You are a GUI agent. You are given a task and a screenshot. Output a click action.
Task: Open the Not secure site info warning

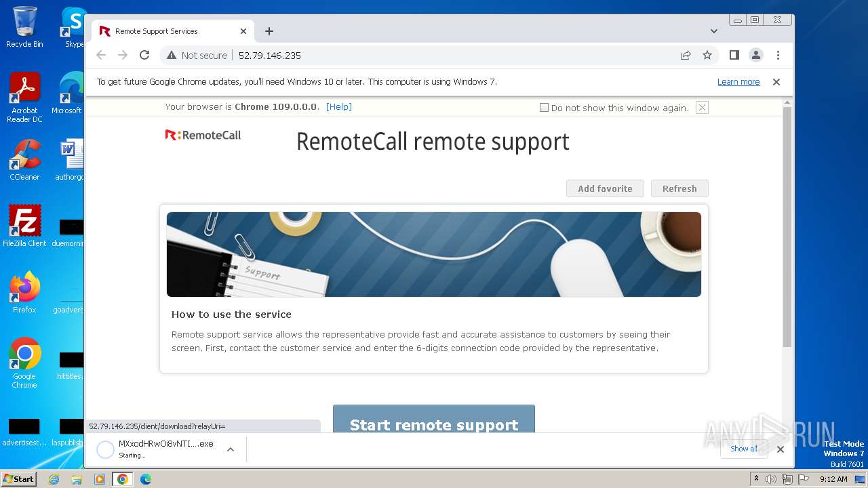197,56
